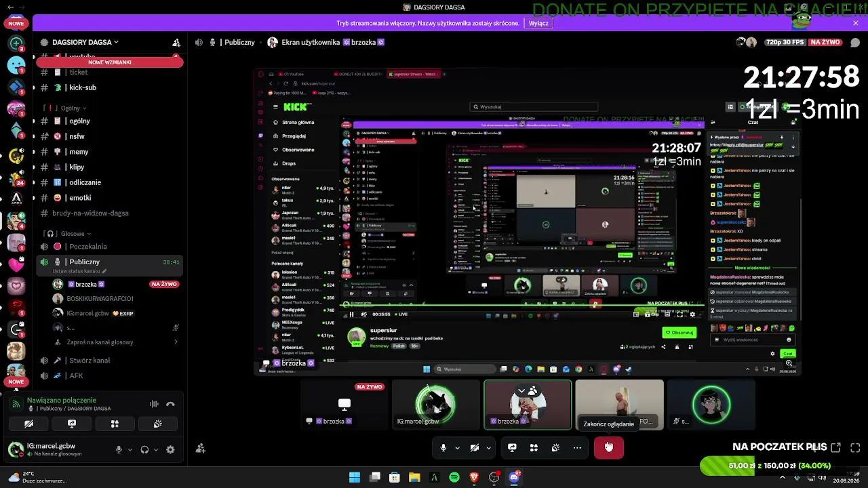Select the IG:marcel.gcbw participant tile
This screenshot has width=868, height=488.
click(436, 405)
